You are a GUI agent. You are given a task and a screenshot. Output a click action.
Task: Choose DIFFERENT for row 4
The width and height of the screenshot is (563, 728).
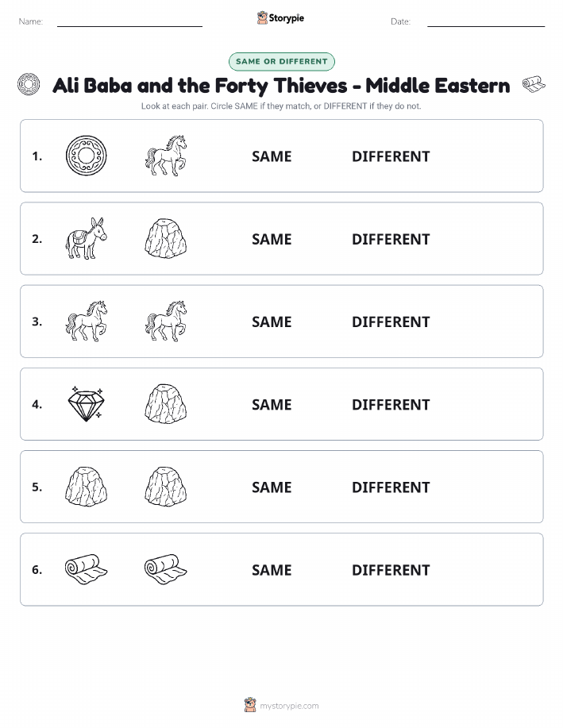tap(391, 404)
